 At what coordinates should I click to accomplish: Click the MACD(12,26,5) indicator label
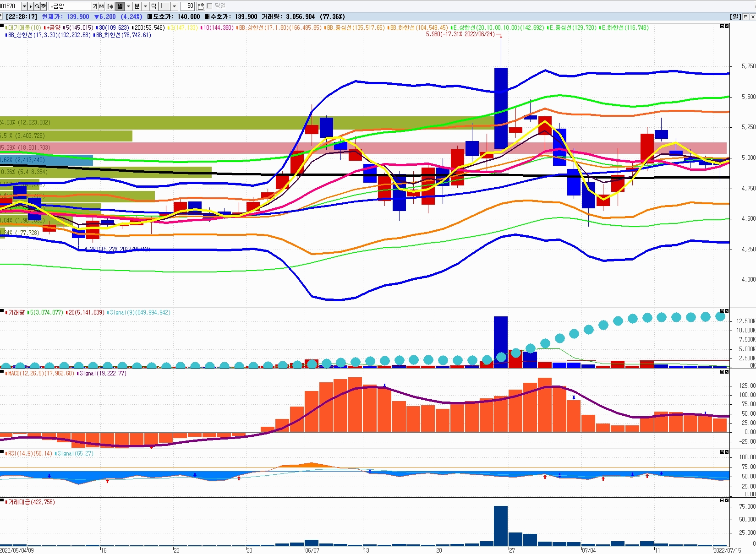(41, 374)
